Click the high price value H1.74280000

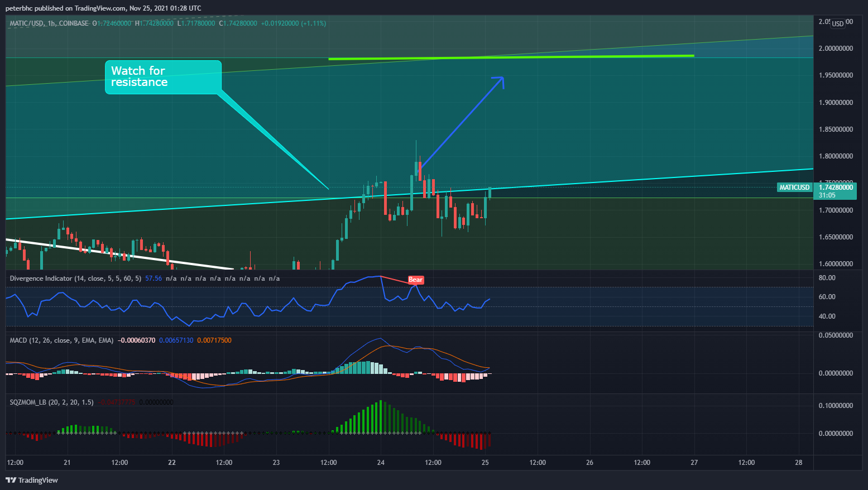[x=155, y=23]
